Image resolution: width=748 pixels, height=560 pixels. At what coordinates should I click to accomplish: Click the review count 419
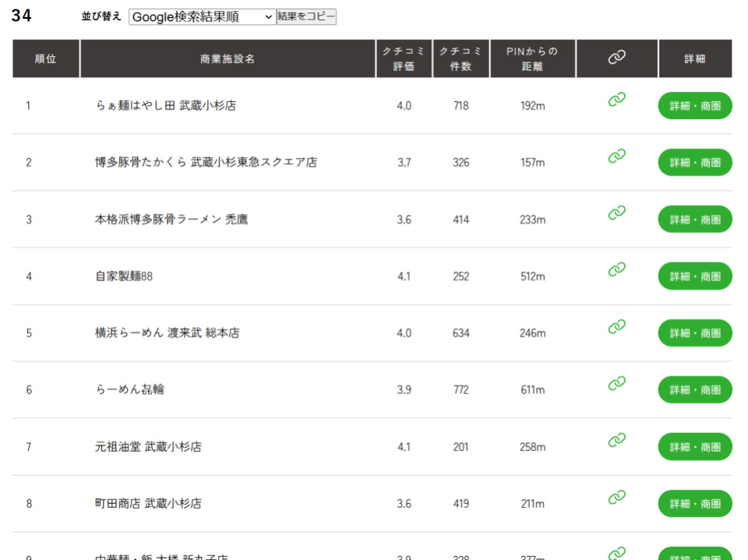coord(460,504)
